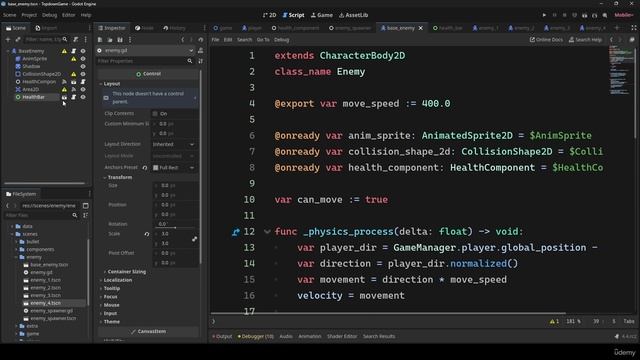This screenshot has height=360, width=640.
Task: Collapse the Layout section
Action: click(101, 84)
